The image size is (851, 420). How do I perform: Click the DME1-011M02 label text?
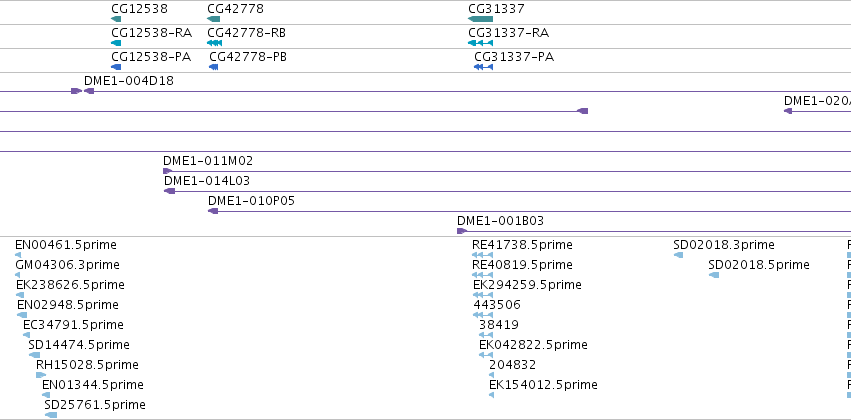tap(208, 161)
